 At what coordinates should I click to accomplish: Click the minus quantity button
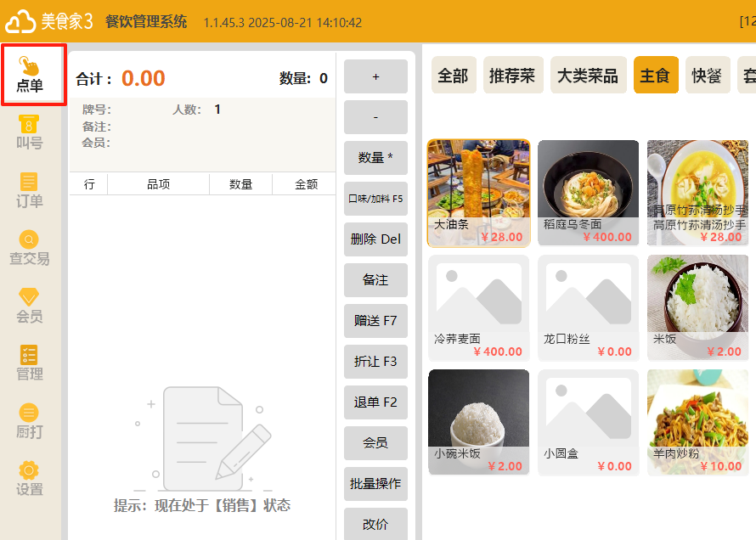[375, 117]
